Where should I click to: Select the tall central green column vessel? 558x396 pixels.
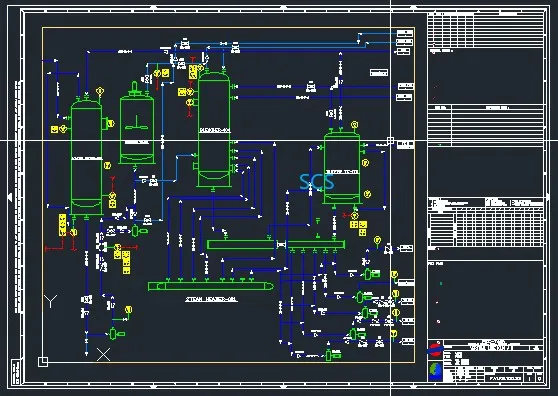tap(214, 129)
